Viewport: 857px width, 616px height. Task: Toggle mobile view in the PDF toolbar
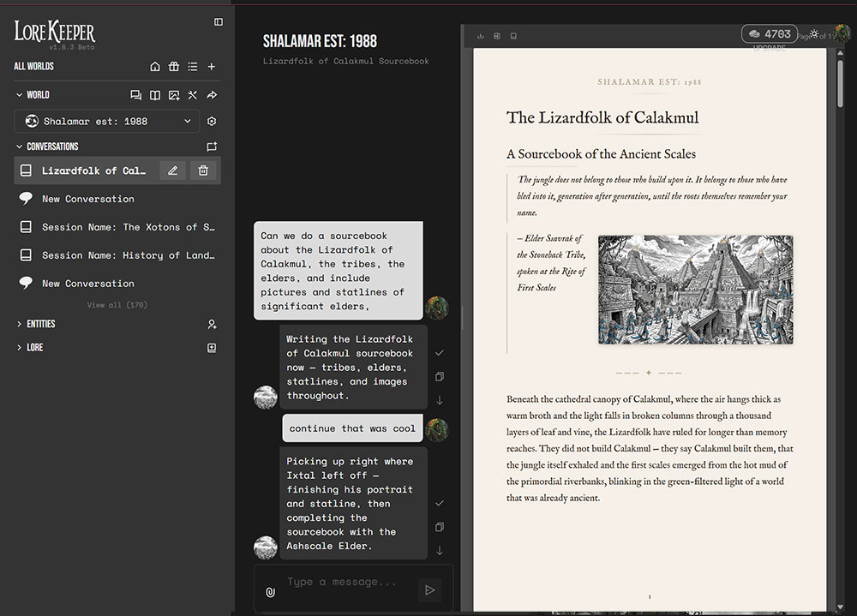[512, 36]
